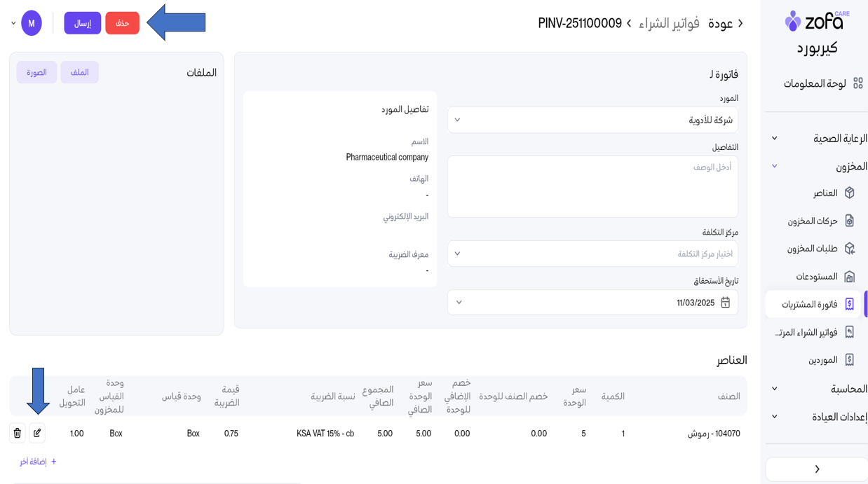
Task: Click the details description text area
Action: pyautogui.click(x=592, y=186)
